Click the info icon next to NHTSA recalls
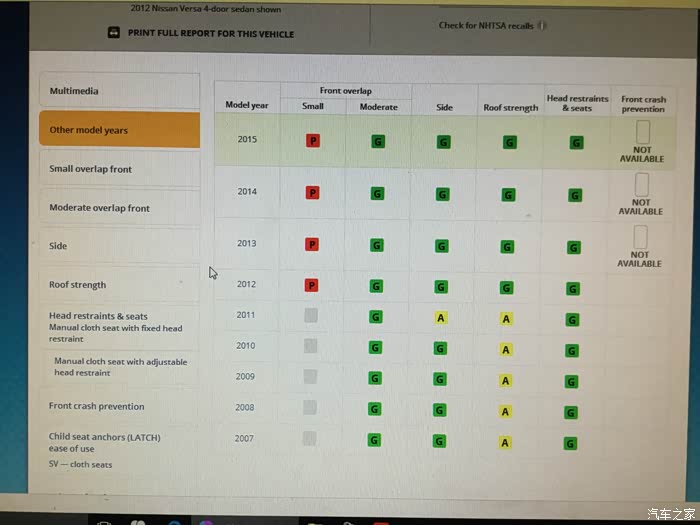 tap(541, 25)
